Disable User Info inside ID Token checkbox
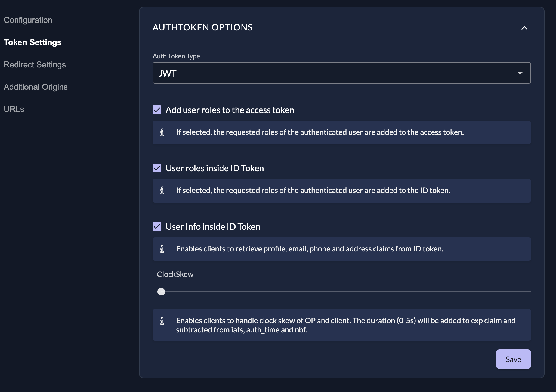The width and height of the screenshot is (556, 392). [x=157, y=226]
